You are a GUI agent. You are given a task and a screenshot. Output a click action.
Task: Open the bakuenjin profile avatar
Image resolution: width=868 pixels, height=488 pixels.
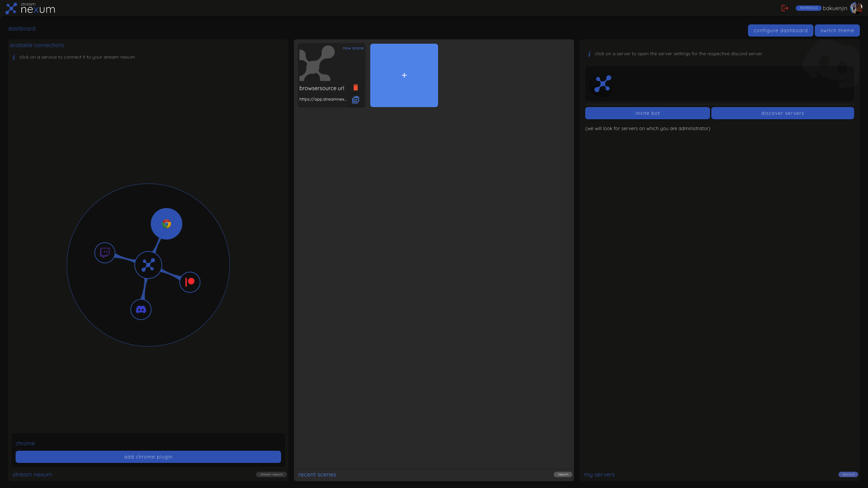(856, 8)
